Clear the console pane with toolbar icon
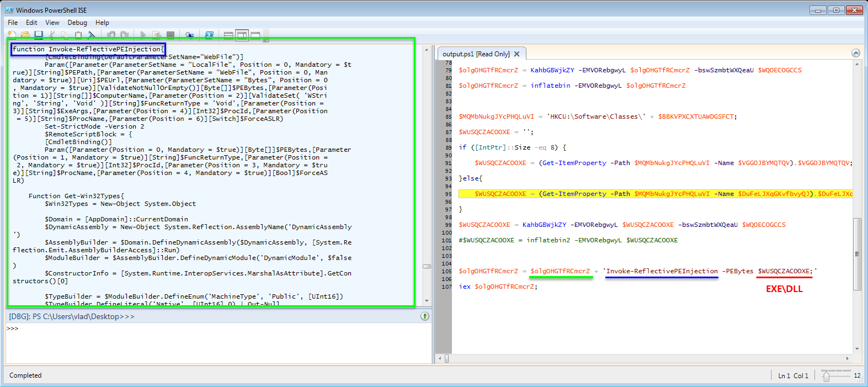Image resolution: width=868 pixels, height=387 pixels. point(92,35)
